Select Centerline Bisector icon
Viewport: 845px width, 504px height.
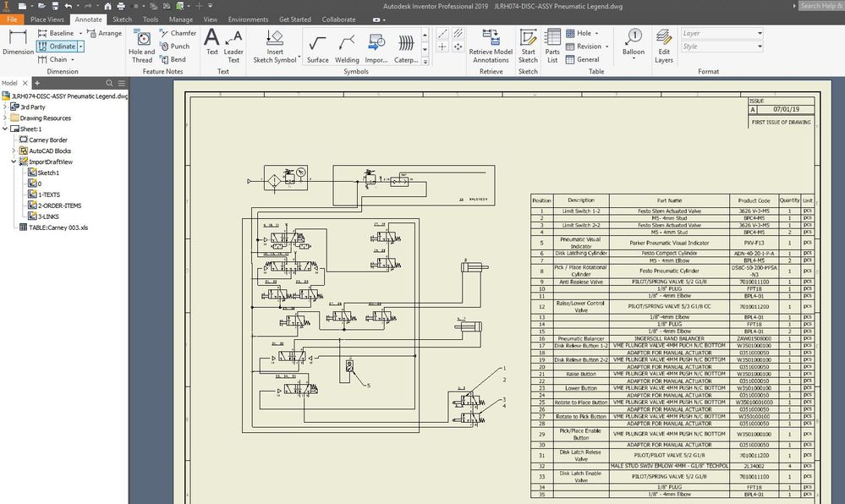click(458, 34)
